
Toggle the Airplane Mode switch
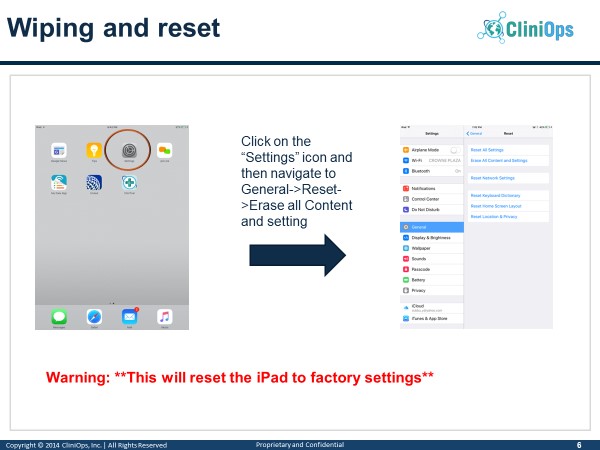(455, 150)
